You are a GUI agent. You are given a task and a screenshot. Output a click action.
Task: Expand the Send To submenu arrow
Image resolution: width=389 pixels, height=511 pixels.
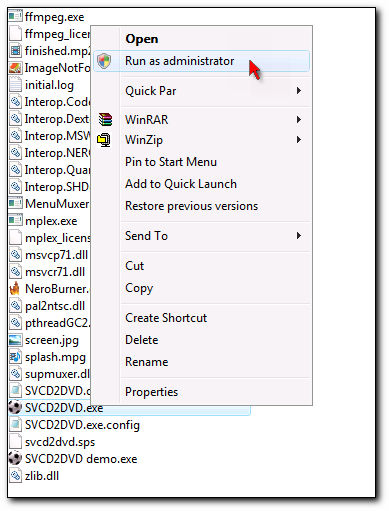[x=299, y=236]
